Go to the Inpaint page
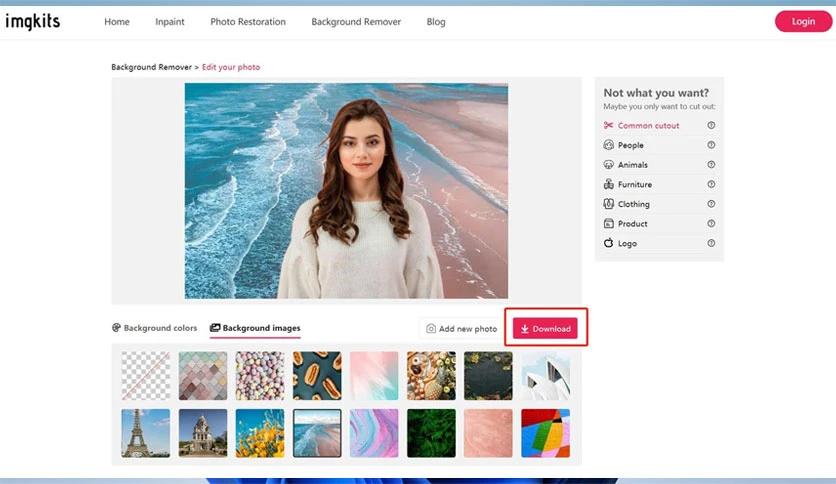836x484 pixels. click(170, 22)
